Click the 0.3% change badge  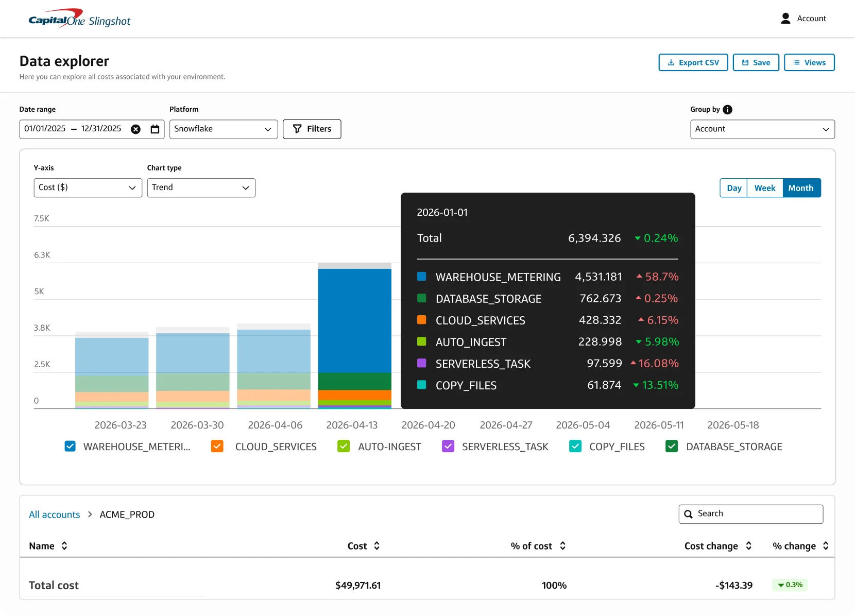pyautogui.click(x=790, y=585)
